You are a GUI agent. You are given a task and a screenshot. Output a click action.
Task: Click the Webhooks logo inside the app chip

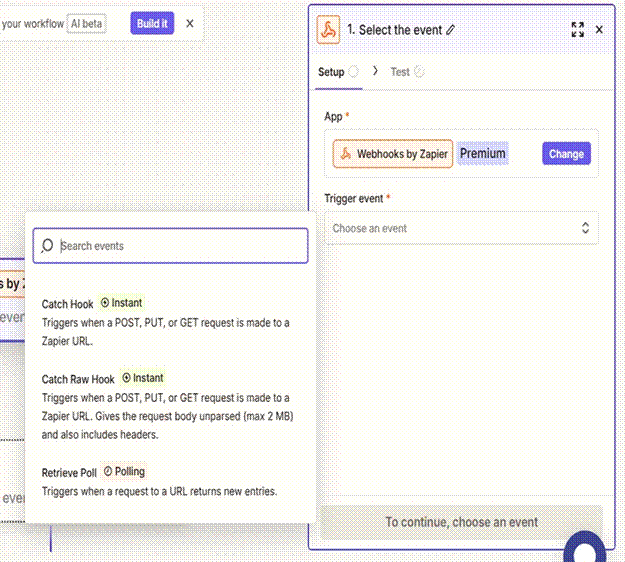tap(346, 153)
